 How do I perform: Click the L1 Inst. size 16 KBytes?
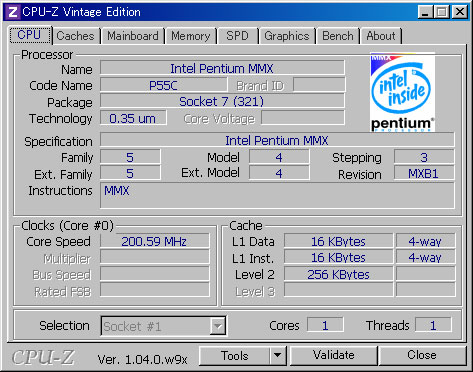[338, 258]
